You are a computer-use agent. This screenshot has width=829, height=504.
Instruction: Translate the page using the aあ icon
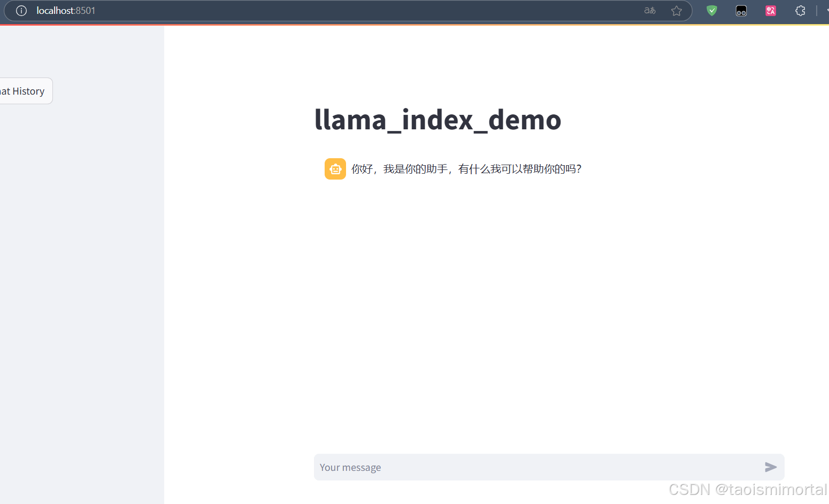pyautogui.click(x=649, y=11)
